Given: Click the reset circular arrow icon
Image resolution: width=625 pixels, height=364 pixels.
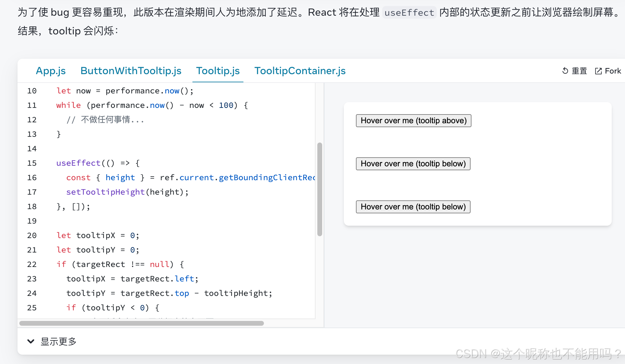Looking at the screenshot, I should click(565, 71).
